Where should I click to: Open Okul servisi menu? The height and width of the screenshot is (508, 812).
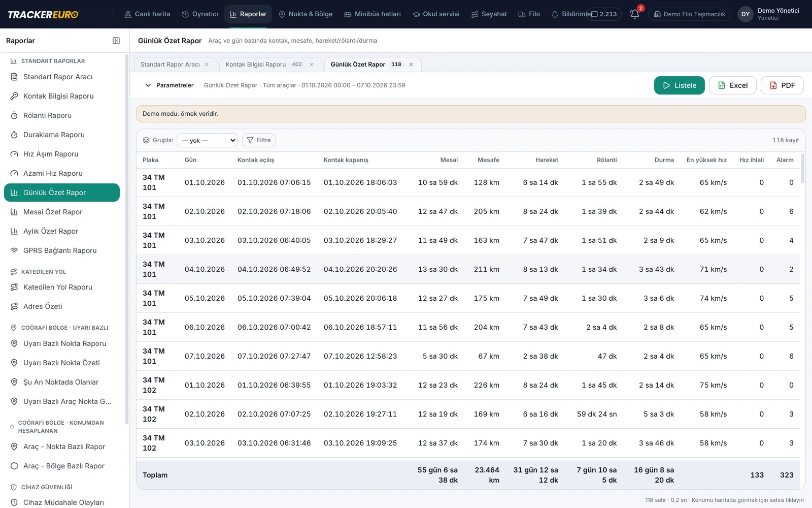(436, 14)
